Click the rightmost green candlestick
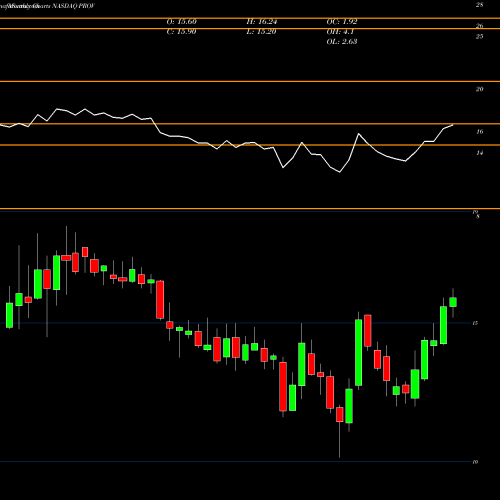 coord(453,302)
